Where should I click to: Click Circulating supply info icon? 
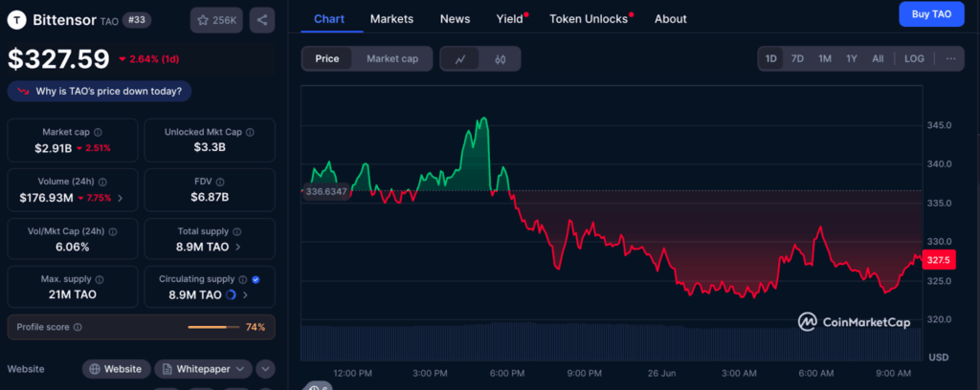[x=243, y=279]
